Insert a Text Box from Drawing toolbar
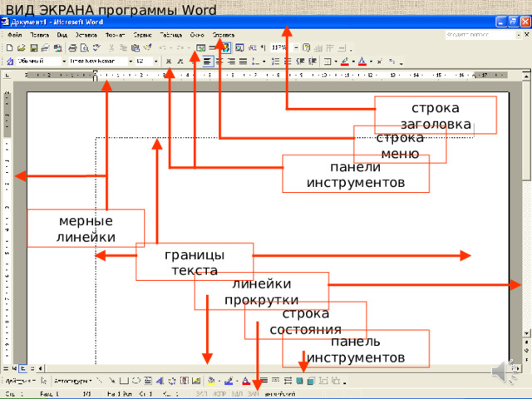 [148, 381]
